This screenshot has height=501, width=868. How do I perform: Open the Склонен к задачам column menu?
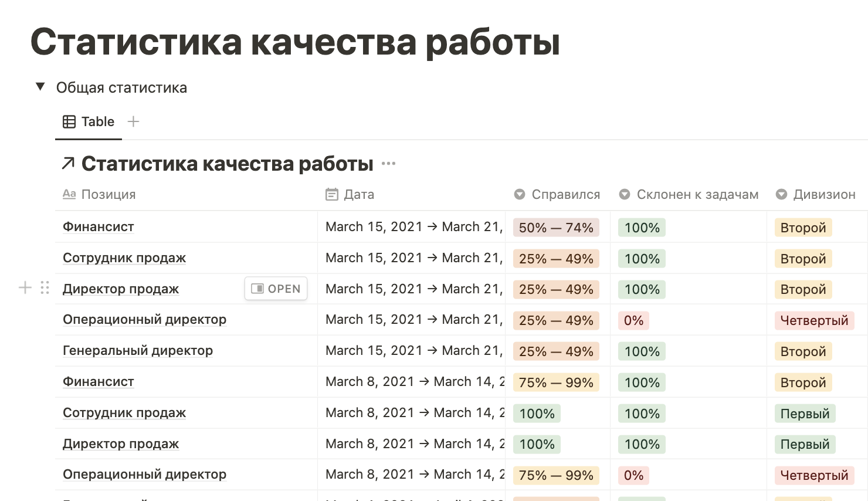tap(689, 194)
